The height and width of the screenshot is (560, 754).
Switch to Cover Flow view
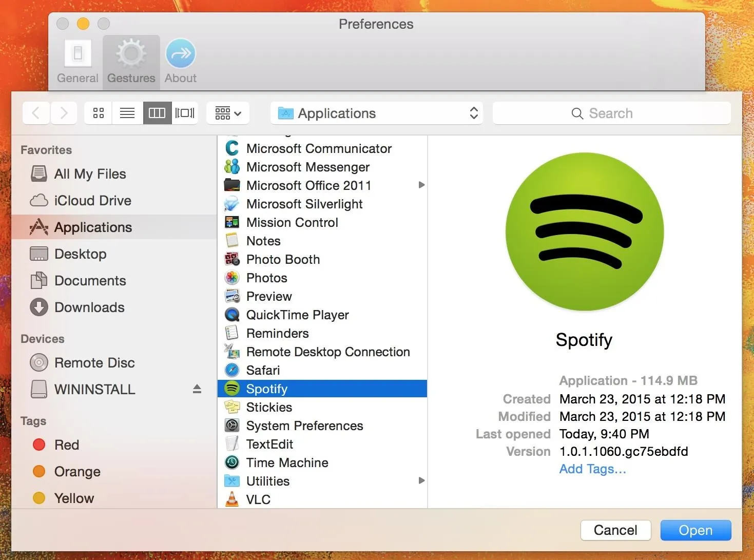[185, 113]
